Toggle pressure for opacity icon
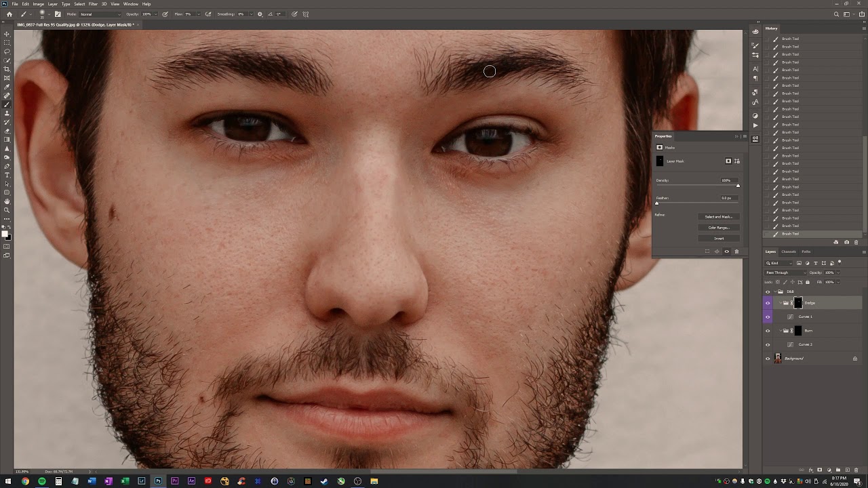Image resolution: width=868 pixels, height=488 pixels. pyautogui.click(x=165, y=14)
